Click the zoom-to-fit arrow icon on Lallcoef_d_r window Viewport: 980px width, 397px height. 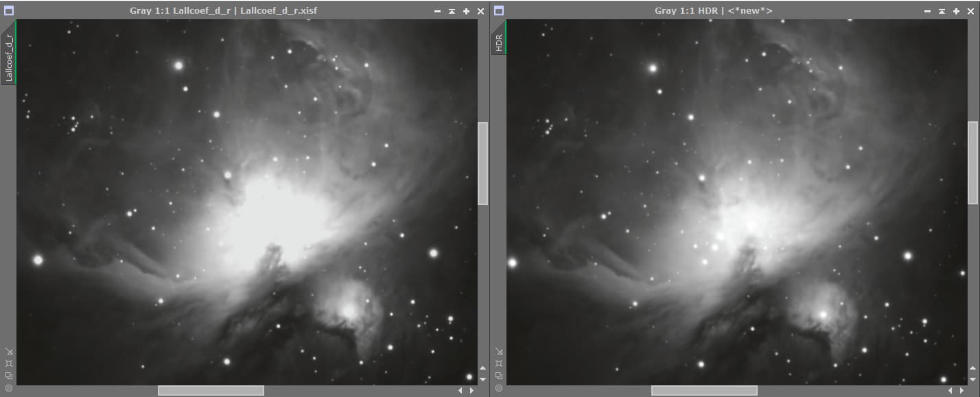(x=8, y=350)
